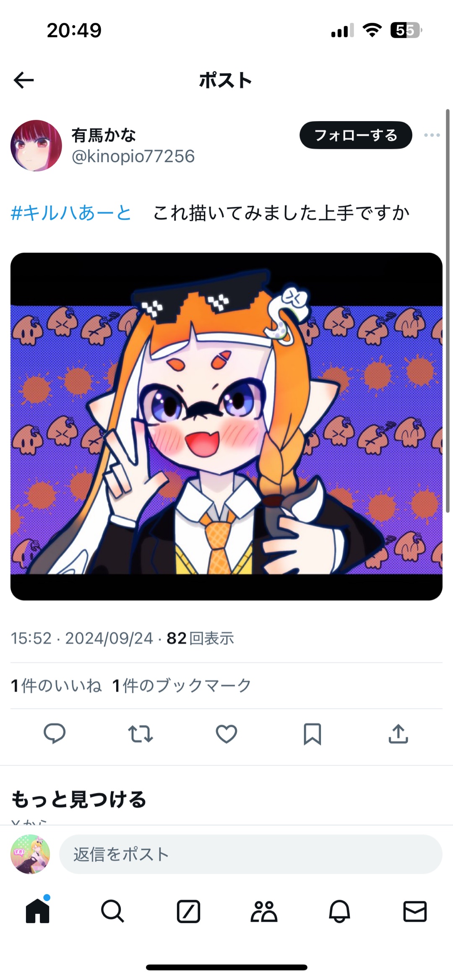Viewport: 453px width, 980px height.
Task: Open the Communities people icon
Action: [x=264, y=911]
